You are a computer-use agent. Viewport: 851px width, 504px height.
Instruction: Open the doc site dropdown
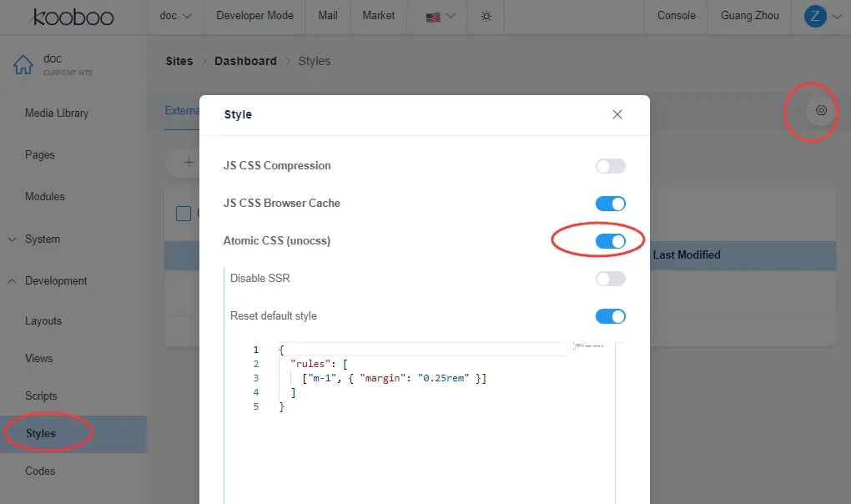point(175,16)
